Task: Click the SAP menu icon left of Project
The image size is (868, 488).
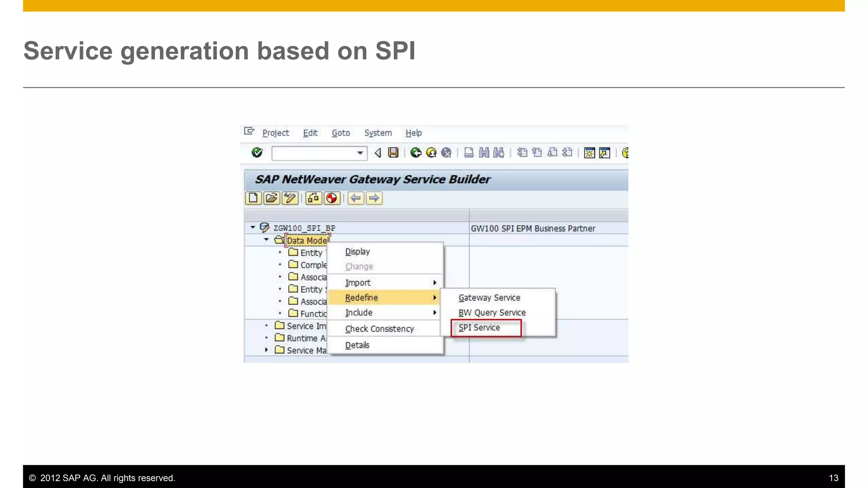Action: pyautogui.click(x=249, y=132)
